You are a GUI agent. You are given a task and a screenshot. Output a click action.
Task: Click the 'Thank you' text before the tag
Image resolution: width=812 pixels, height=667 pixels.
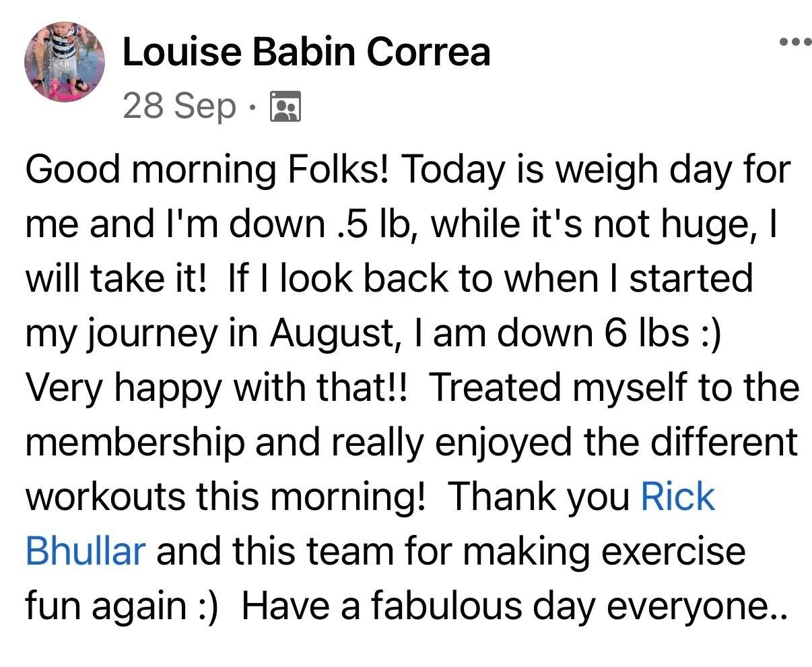pyautogui.click(x=539, y=497)
